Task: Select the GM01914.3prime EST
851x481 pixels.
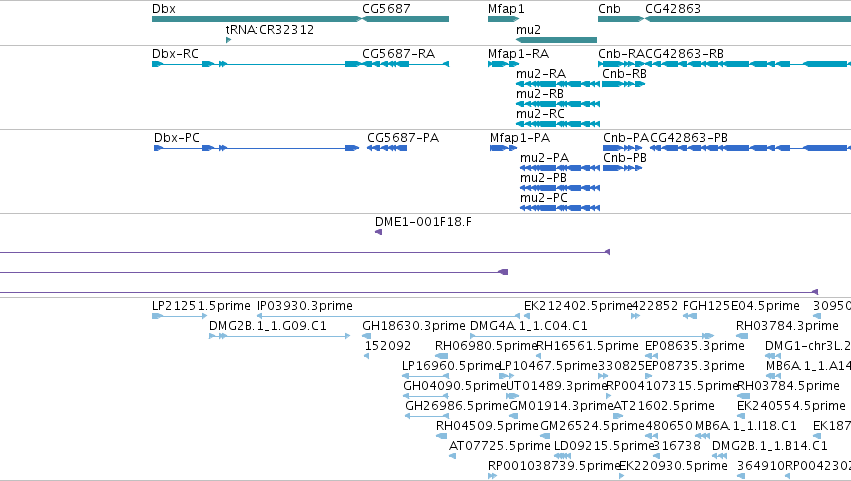Action: [x=514, y=417]
